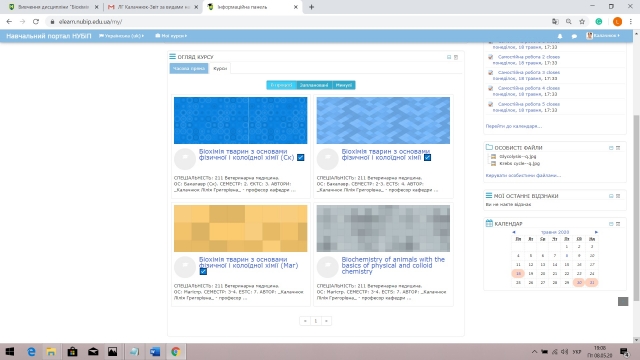Image resolution: width=640 pixels, height=360 pixels.
Task: Open Перейти до календаря link
Action: (x=513, y=126)
